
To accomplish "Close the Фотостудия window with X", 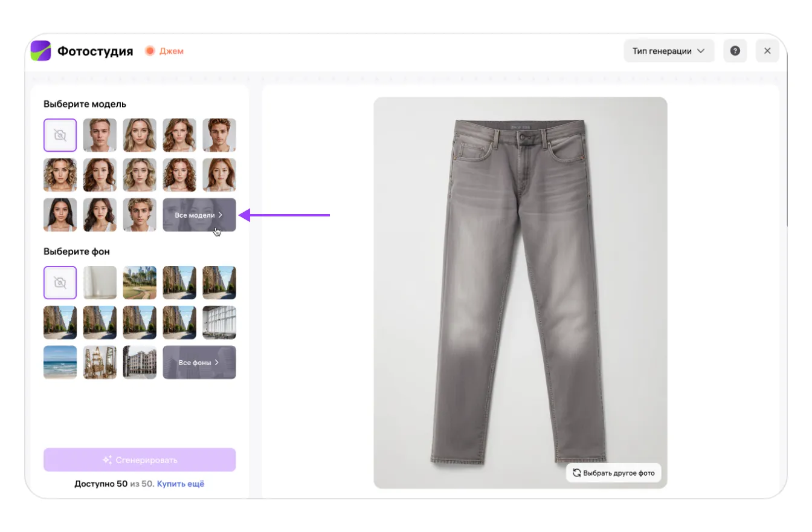I will pos(767,51).
